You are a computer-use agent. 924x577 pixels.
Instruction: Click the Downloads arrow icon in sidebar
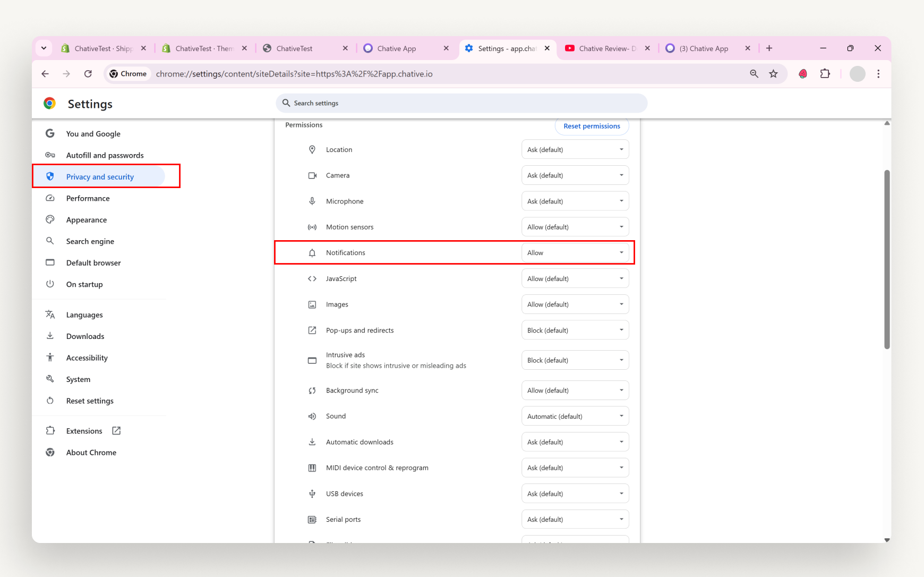(50, 336)
